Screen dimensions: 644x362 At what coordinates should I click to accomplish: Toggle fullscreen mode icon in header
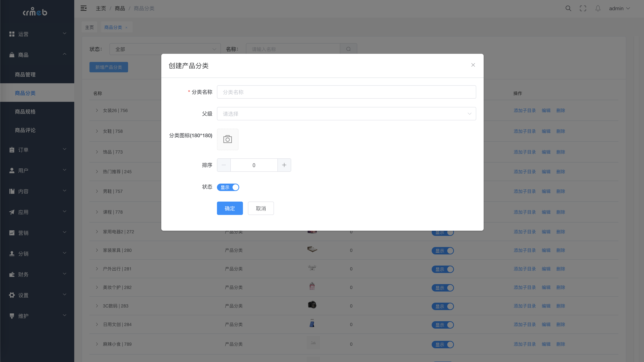coord(583,9)
